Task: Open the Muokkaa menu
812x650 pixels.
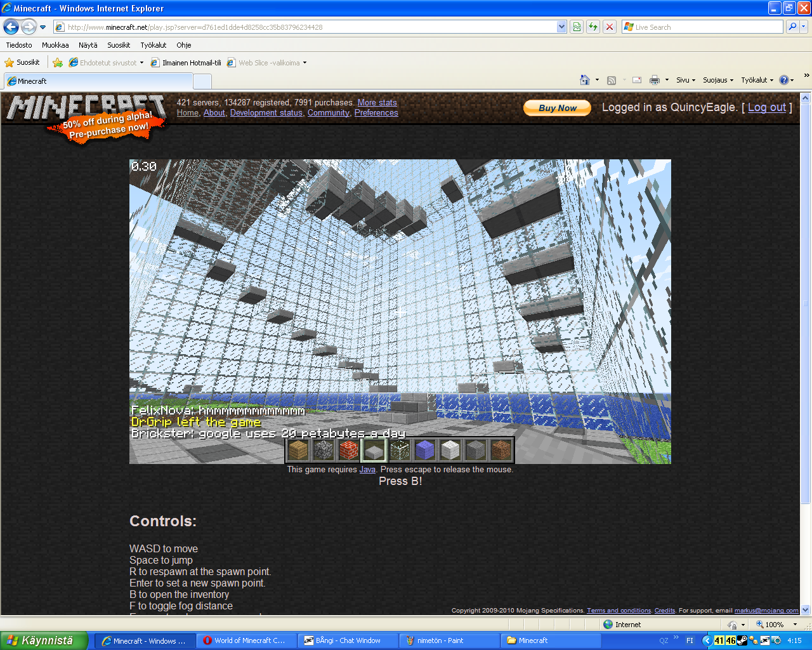Action: 55,45
